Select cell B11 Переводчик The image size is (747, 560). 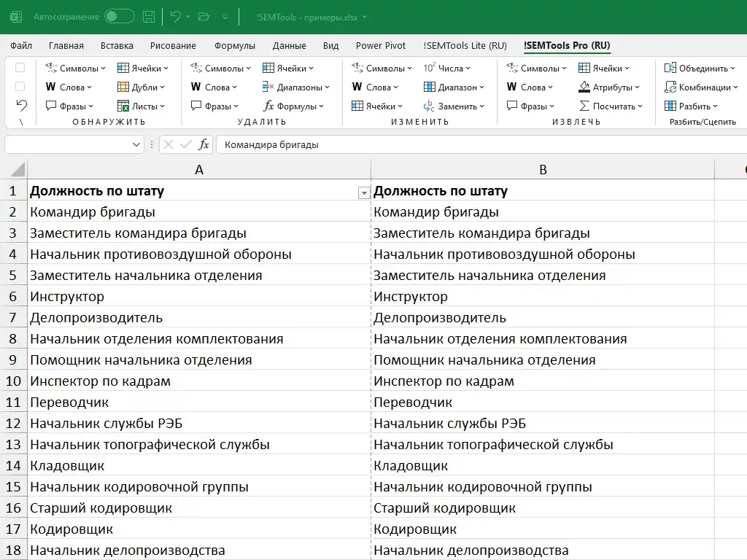pyautogui.click(x=543, y=402)
